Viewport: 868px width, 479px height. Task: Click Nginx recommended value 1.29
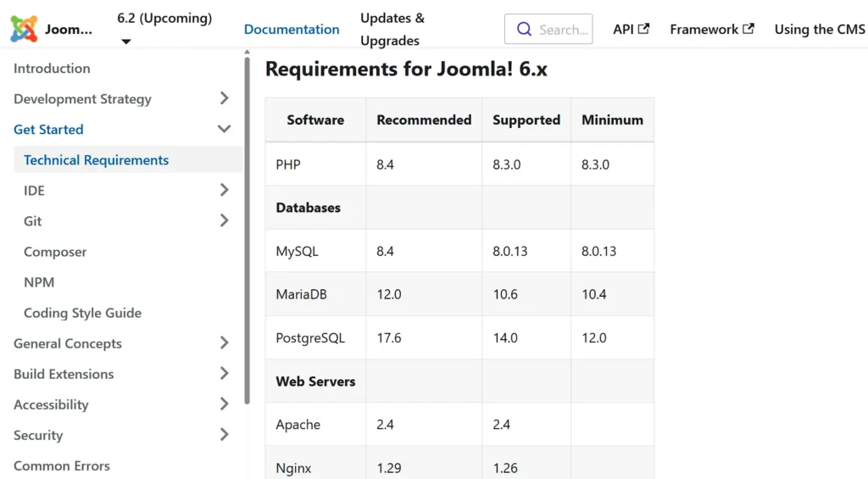389,468
